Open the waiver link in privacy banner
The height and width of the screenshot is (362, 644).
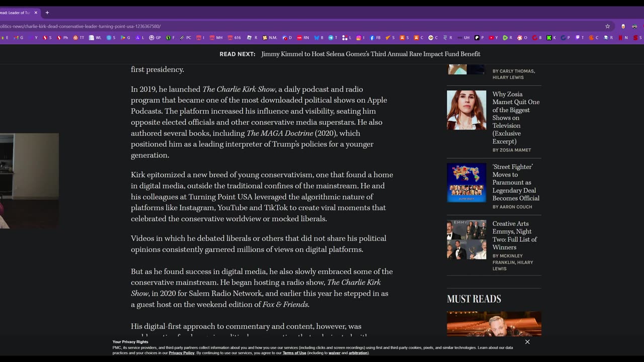(335, 353)
